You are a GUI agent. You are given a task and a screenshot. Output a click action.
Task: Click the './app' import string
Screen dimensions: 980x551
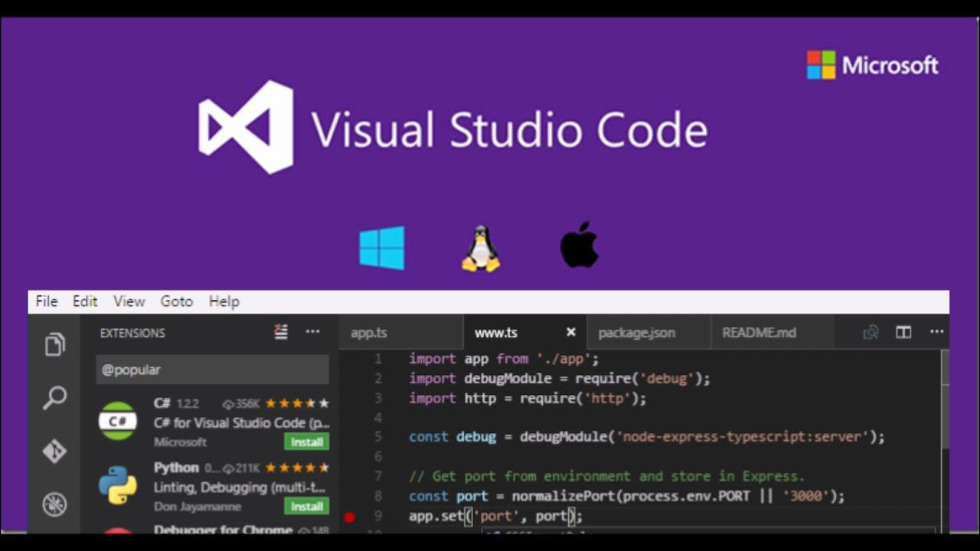coord(563,358)
